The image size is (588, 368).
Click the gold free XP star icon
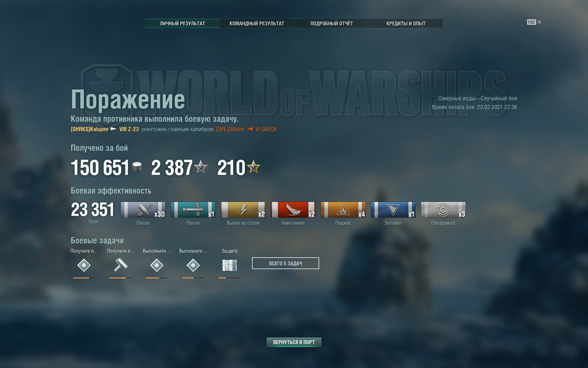254,167
